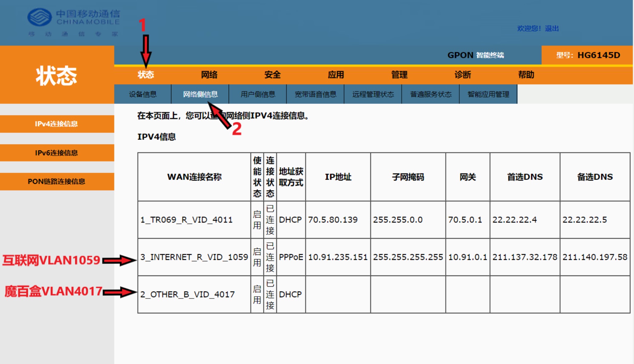
Task: Select the 设备信息 sub-tab
Action: pyautogui.click(x=143, y=94)
